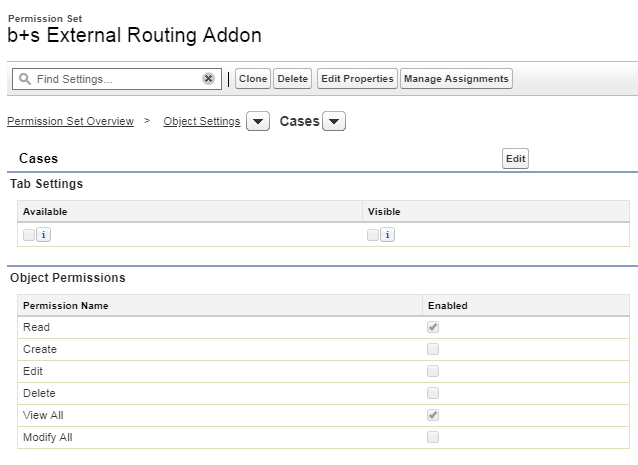Toggle the Available tab setting checkbox
This screenshot has height=465, width=638.
29,235
